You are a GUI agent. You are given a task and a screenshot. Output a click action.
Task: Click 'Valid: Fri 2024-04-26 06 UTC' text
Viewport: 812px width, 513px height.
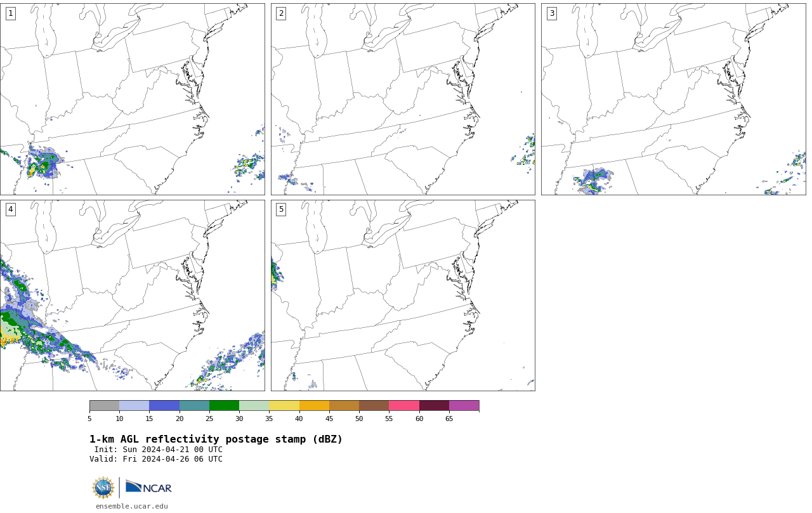pos(156,459)
